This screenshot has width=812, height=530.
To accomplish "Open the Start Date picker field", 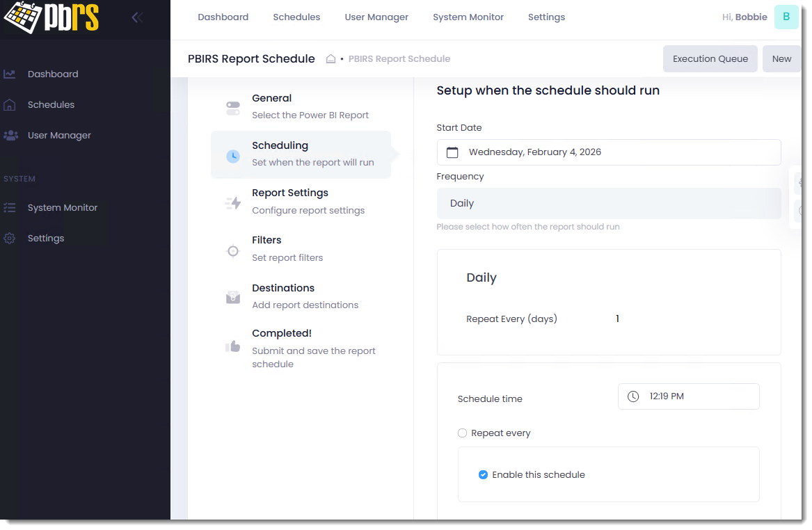I will pos(608,152).
